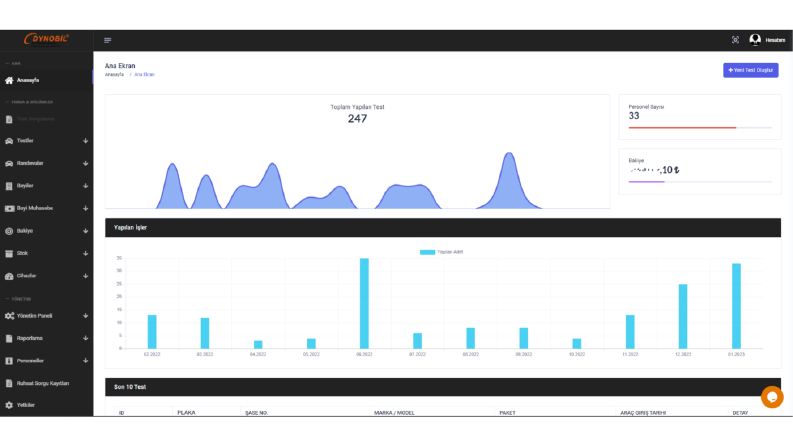Toggle the Yapılan Adet chart legend
The image size is (793, 446).
[442, 252]
